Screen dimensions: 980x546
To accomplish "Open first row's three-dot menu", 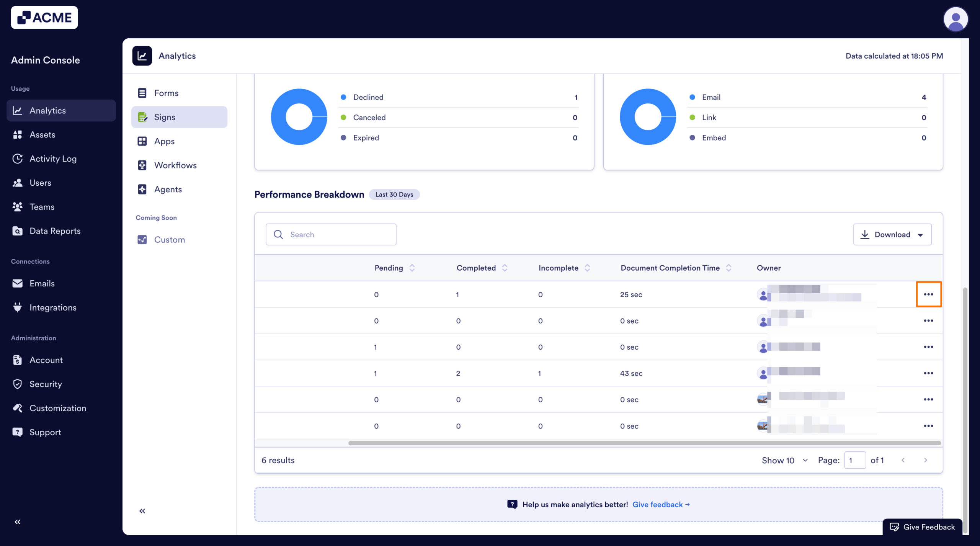I will coord(928,294).
